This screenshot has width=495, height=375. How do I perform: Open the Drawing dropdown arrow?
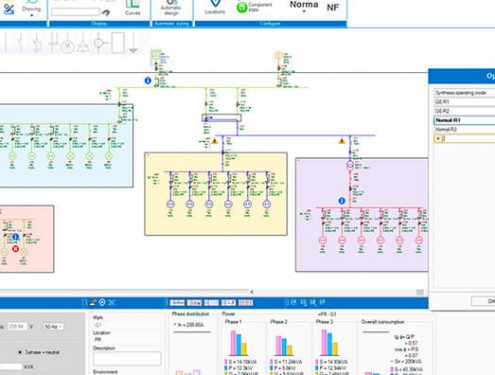[32, 15]
